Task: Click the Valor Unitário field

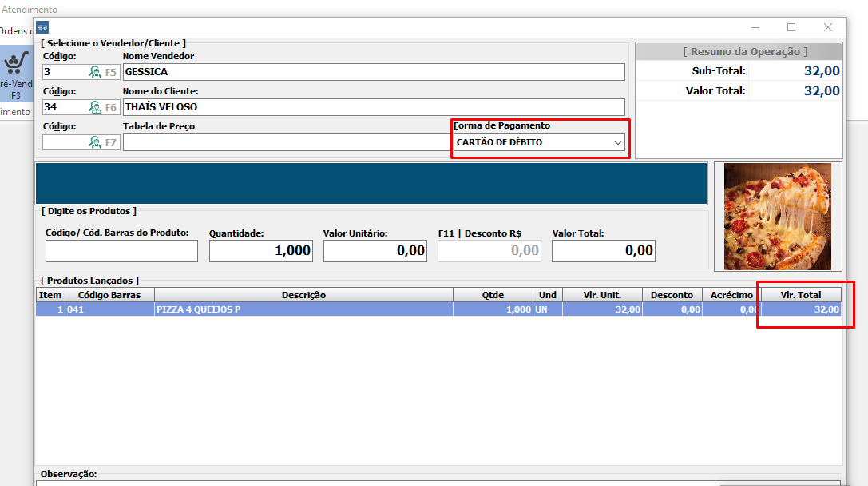Action: [375, 251]
